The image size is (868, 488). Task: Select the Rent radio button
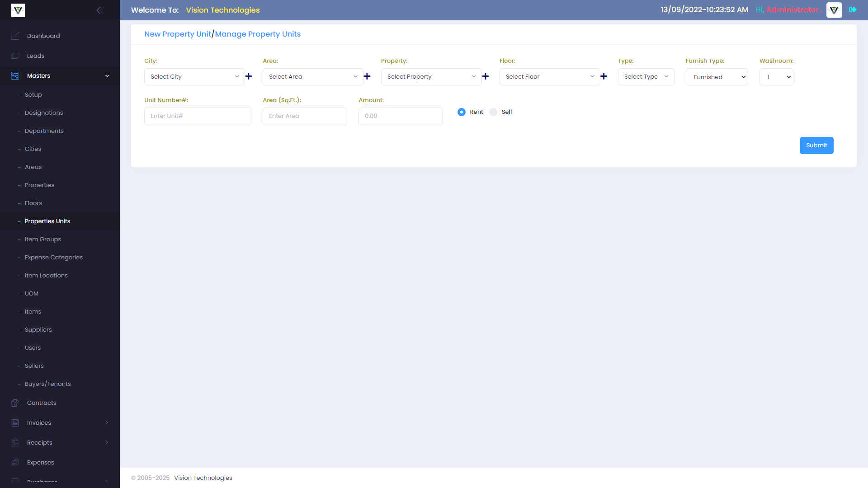[x=462, y=112]
